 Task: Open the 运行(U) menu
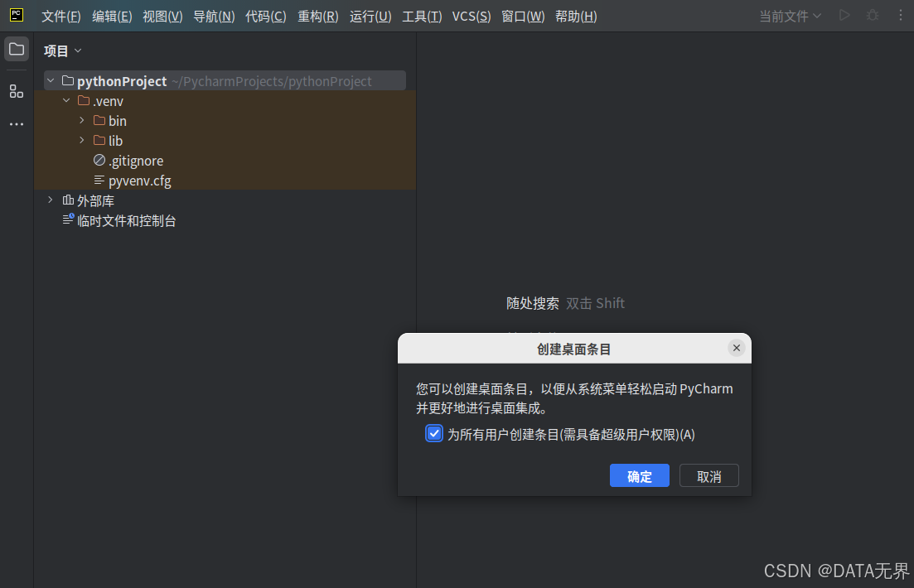[370, 17]
